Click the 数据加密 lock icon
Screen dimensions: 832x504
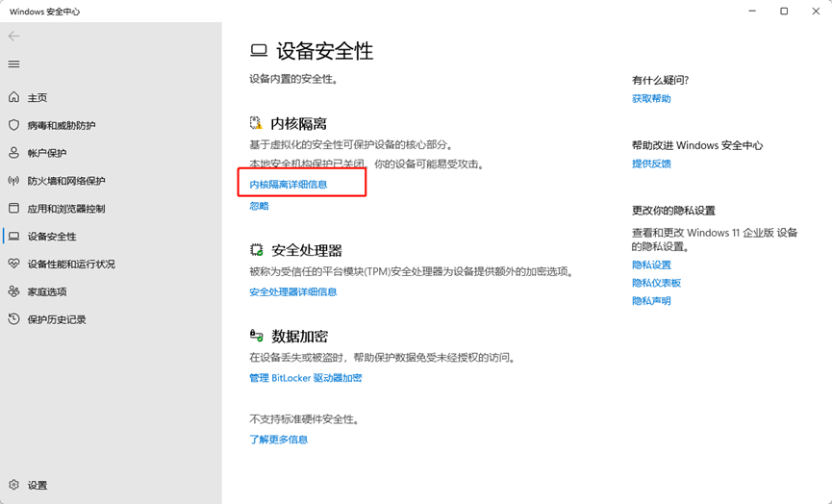point(256,336)
